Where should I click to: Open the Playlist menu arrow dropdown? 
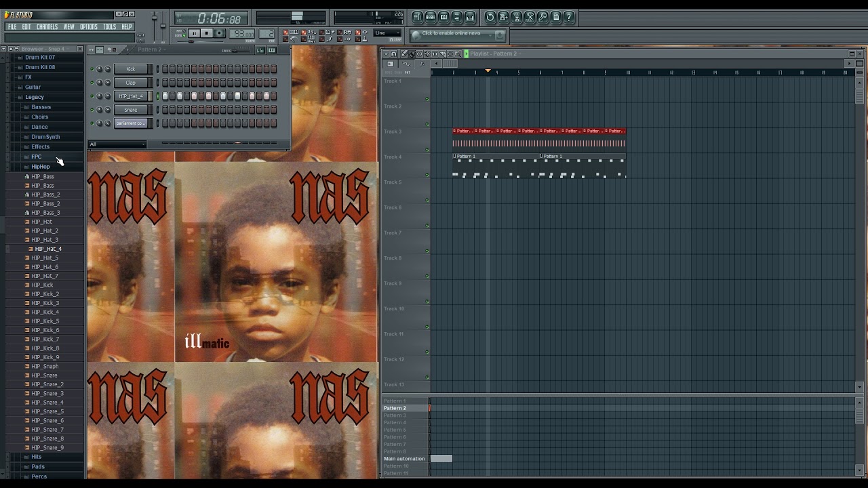click(385, 54)
